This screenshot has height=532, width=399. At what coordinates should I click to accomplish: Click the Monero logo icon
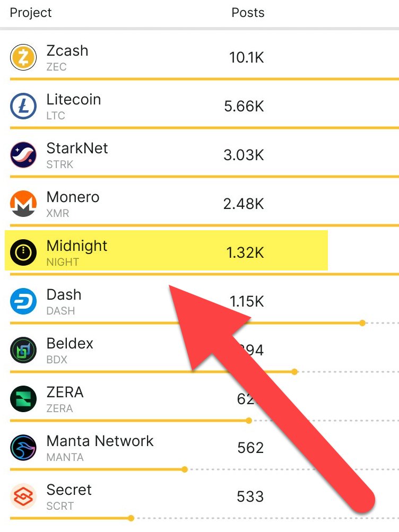[x=23, y=204]
